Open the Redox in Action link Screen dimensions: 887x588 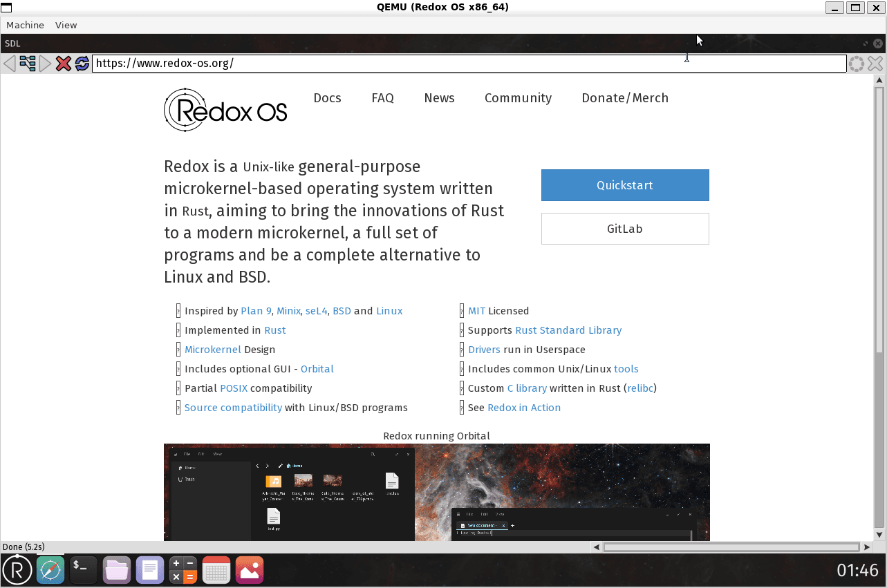pyautogui.click(x=524, y=408)
